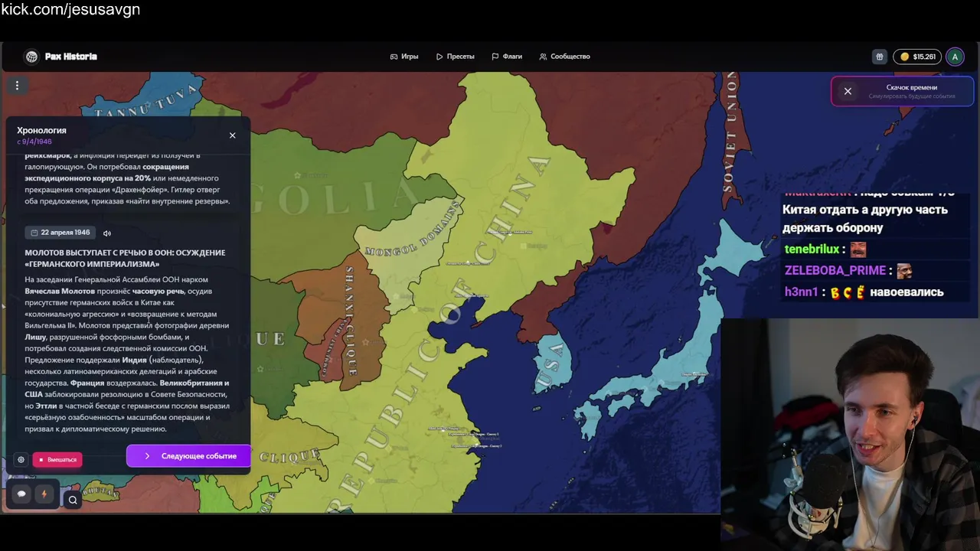
Task: Click the $15.261 coin balance
Action: pos(917,57)
